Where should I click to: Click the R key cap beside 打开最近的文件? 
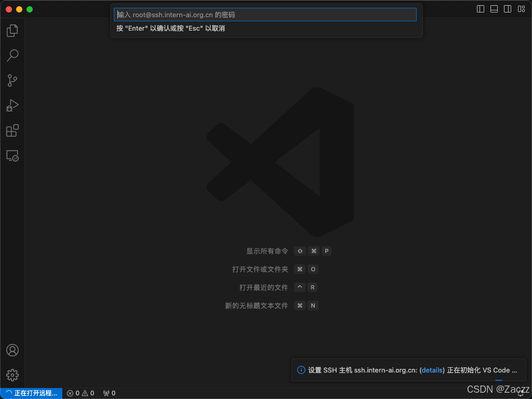312,287
